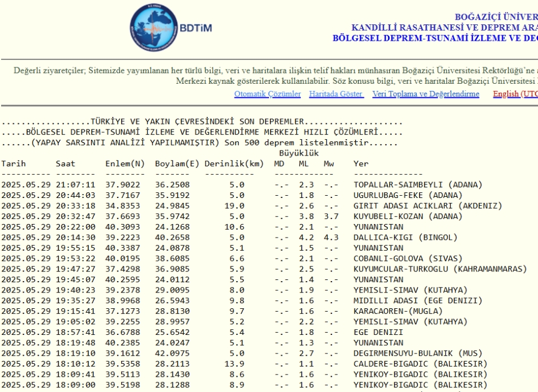Image resolution: width=538 pixels, height=392 pixels.
Task: Open Veri Toplama ve Değerlendirme link
Action: (x=426, y=94)
